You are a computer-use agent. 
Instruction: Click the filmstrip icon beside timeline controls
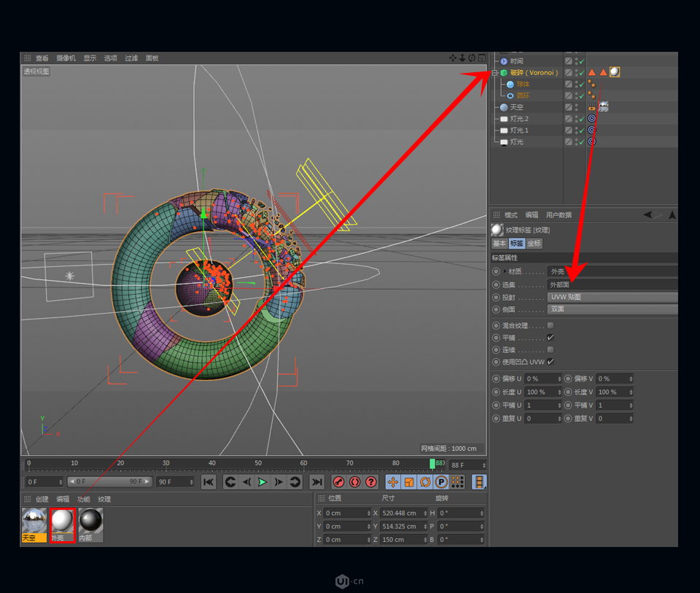(x=479, y=482)
